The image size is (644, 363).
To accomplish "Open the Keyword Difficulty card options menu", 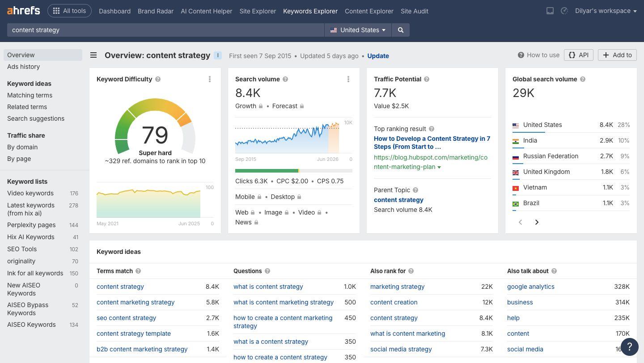I will tap(209, 79).
